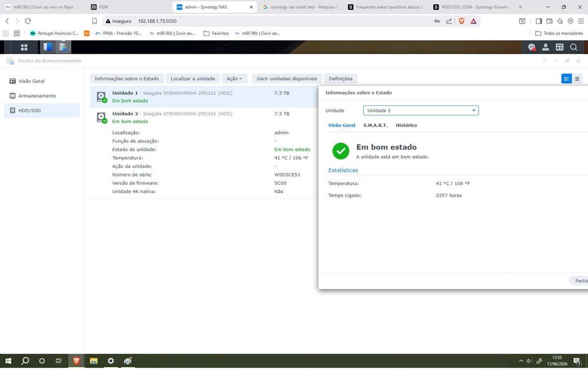Screen dimensions: 588x369
Task: Close the admin - Synology NAS tab
Action: coord(251,6)
